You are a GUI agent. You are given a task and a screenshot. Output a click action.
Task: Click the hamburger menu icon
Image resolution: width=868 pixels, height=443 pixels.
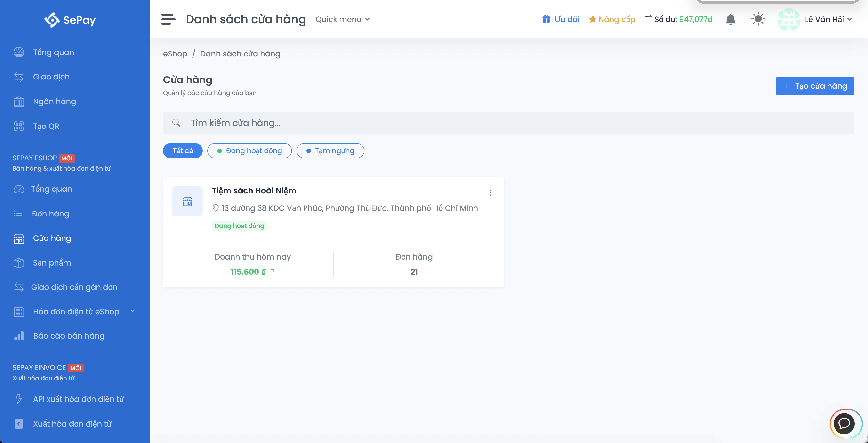tap(168, 19)
